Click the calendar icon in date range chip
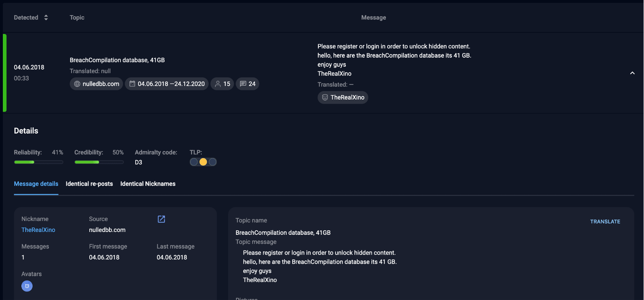 [132, 84]
